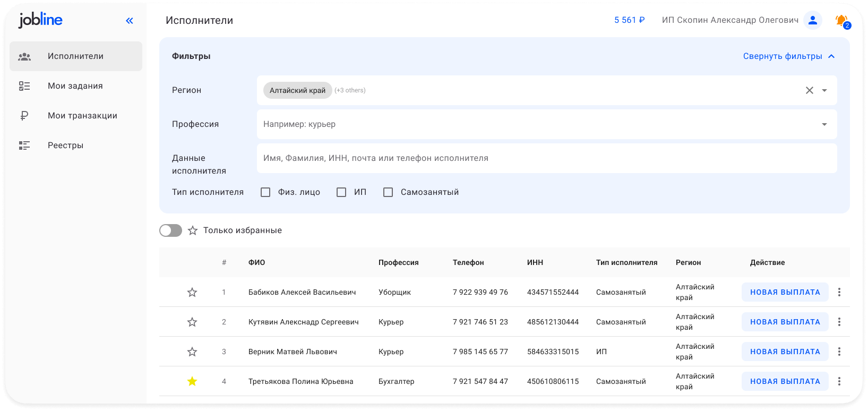Toggle the Только избранные switch
868x411 pixels.
pyautogui.click(x=171, y=230)
